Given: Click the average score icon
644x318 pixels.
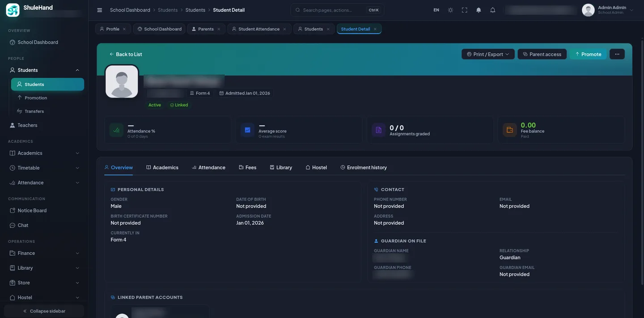Looking at the screenshot, I should [247, 130].
